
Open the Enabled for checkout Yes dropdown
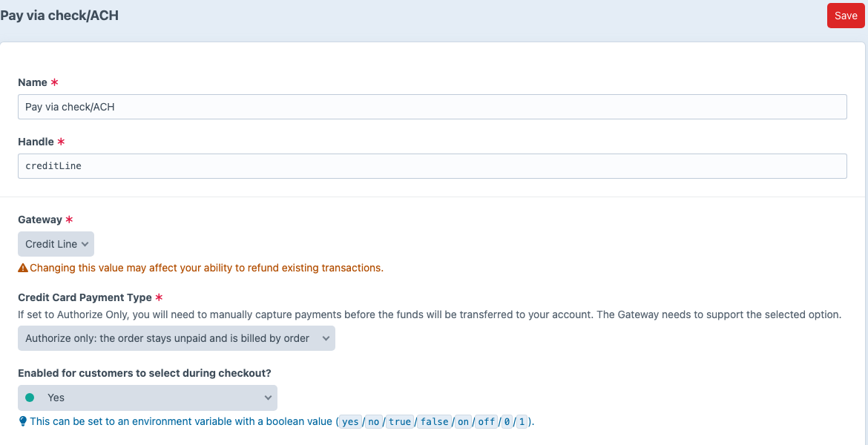coord(148,398)
